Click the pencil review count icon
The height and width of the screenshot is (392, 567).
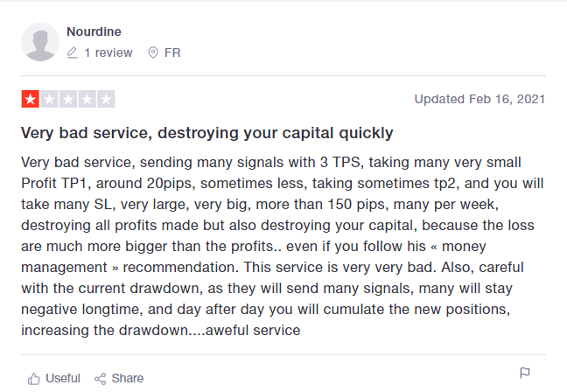point(73,52)
